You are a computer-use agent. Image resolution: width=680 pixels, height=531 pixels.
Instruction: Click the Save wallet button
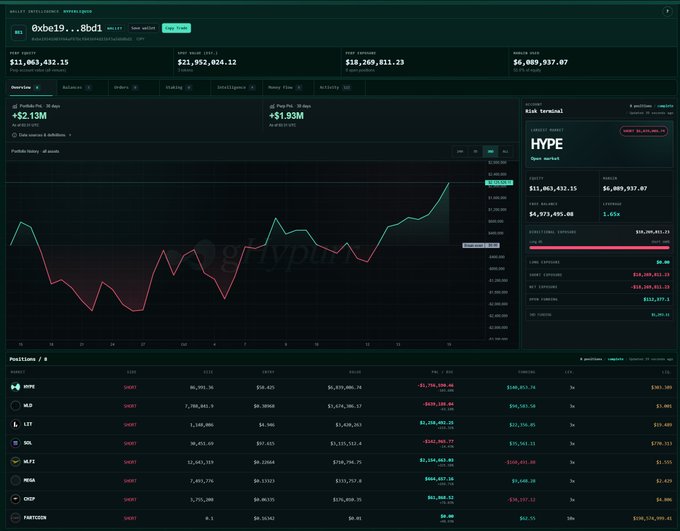click(143, 28)
